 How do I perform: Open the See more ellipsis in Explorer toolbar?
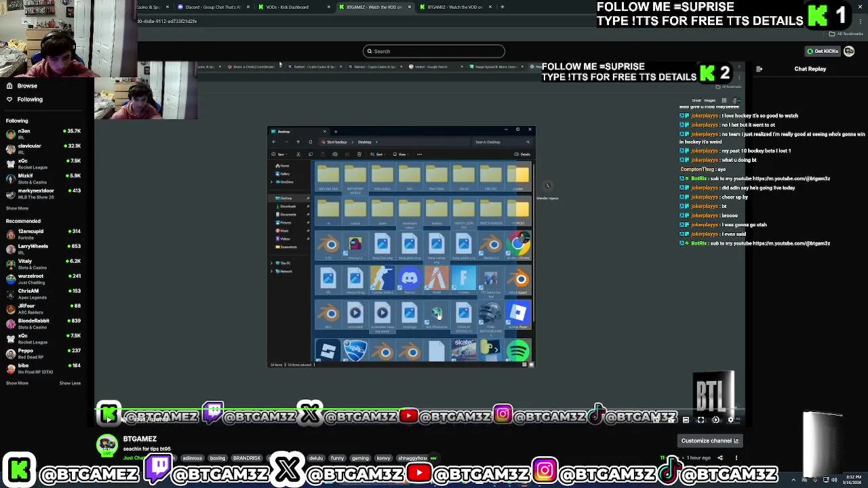pyautogui.click(x=419, y=155)
